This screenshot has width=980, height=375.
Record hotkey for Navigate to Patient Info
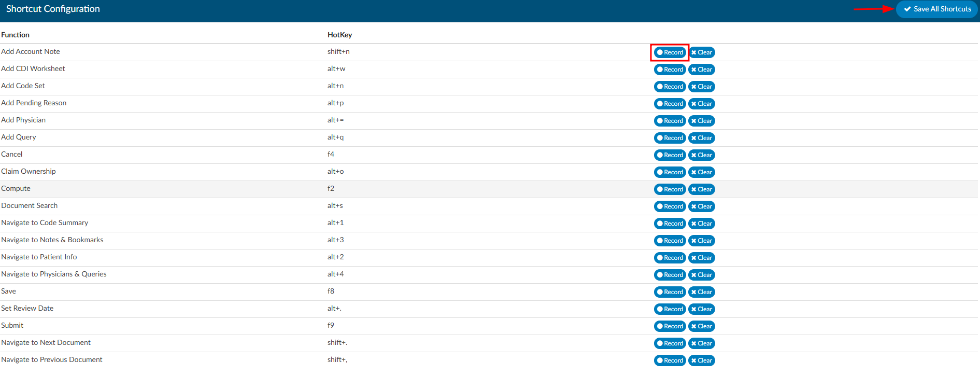point(670,258)
